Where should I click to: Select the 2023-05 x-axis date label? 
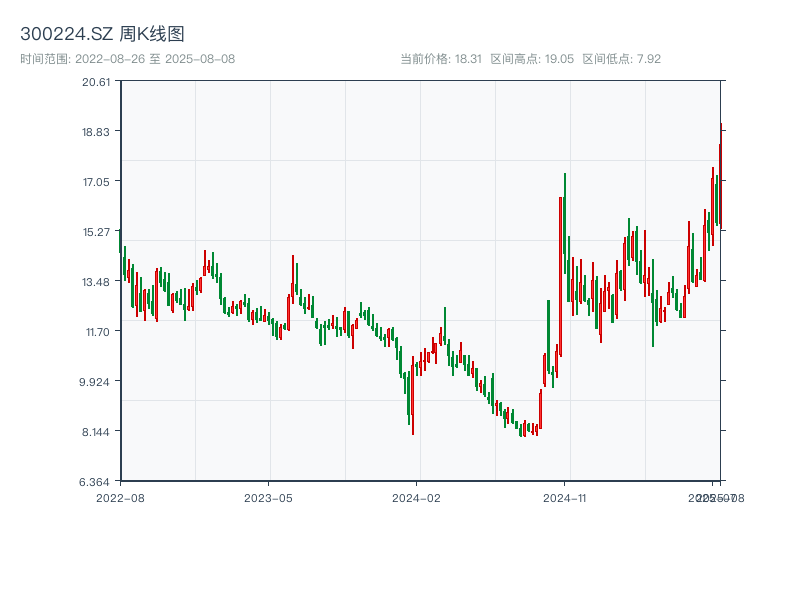pyautogui.click(x=268, y=497)
